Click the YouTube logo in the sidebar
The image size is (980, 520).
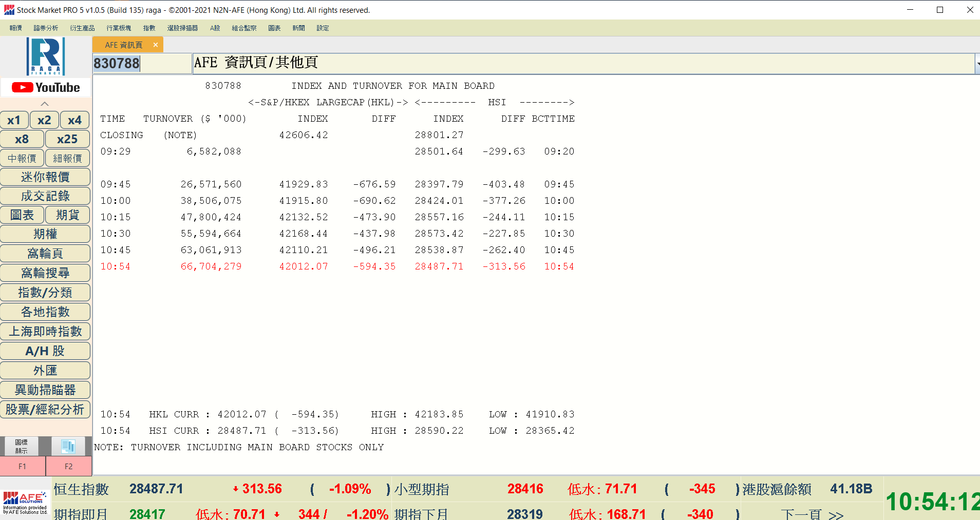(46, 88)
